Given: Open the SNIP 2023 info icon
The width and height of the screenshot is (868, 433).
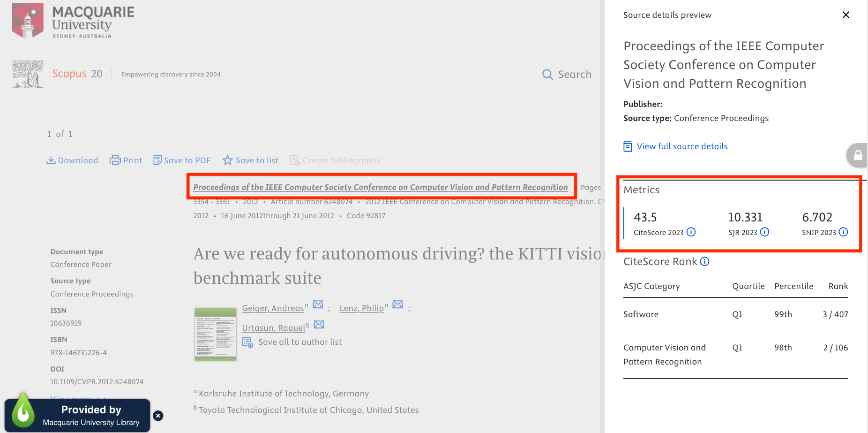Looking at the screenshot, I should [844, 232].
